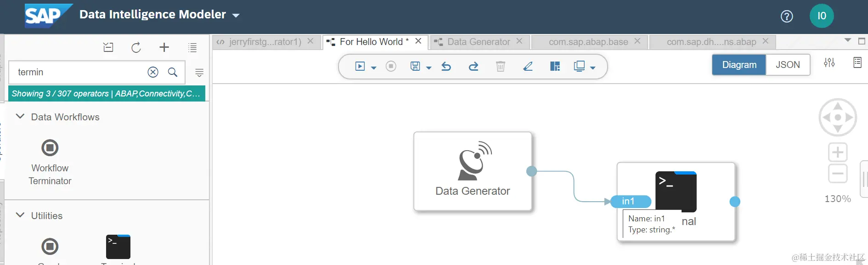This screenshot has height=265, width=868.
Task: Delete selected element with trash icon
Action: [x=501, y=67]
